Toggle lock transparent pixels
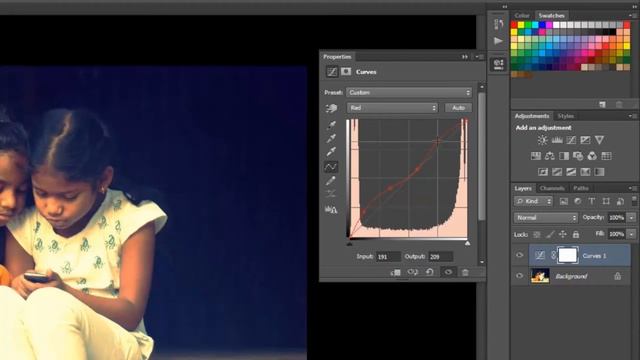The image size is (640, 360). (537, 235)
